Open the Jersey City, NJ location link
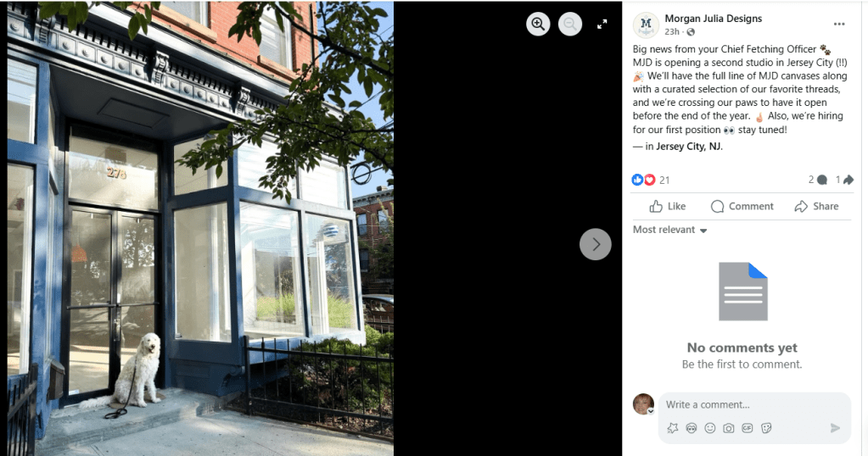Image resolution: width=868 pixels, height=456 pixels. click(x=689, y=147)
